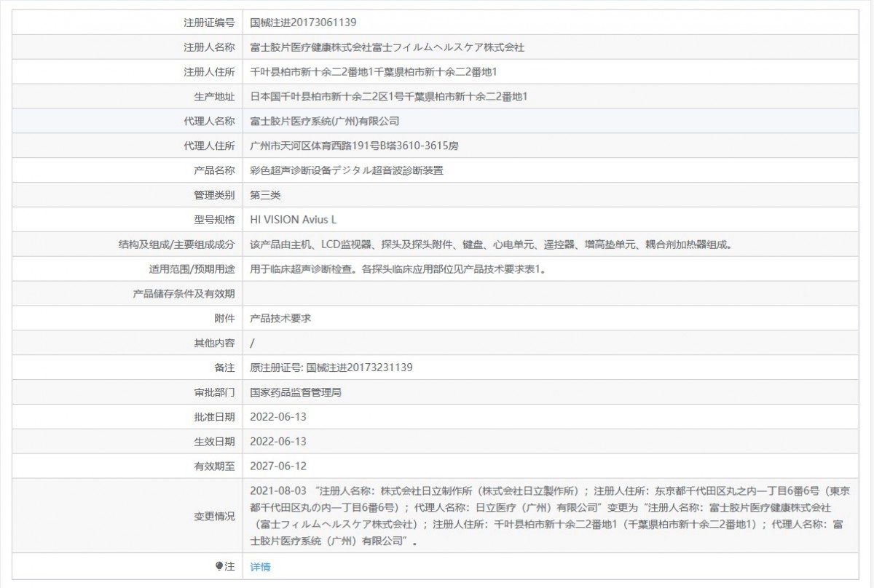Viewport: 874px width, 588px height.
Task: Select agent address 广州市天河区体育西路191号 value
Action: tap(354, 146)
